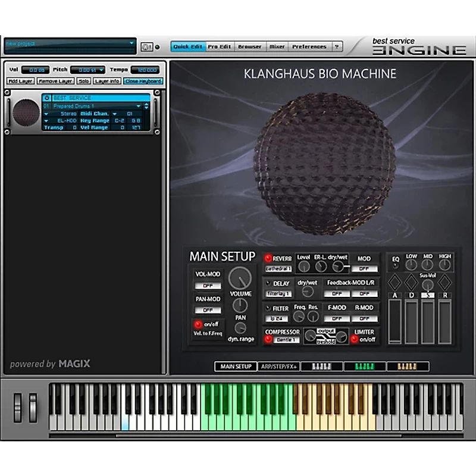
Task: Click the camera icon next to project name
Action: 146,46
